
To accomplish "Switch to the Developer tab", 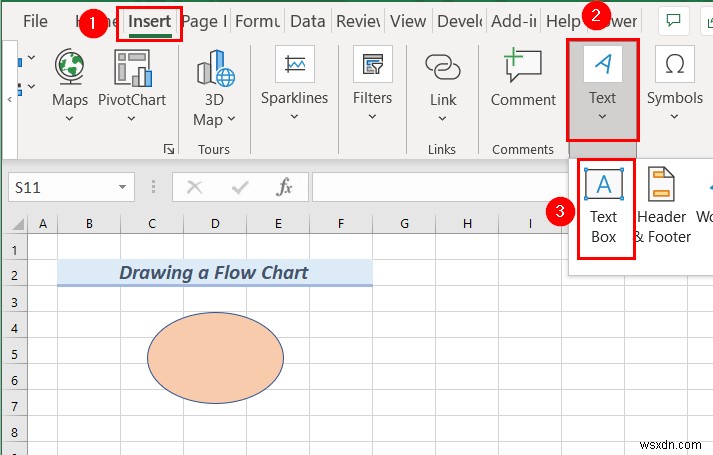I will pos(459,21).
